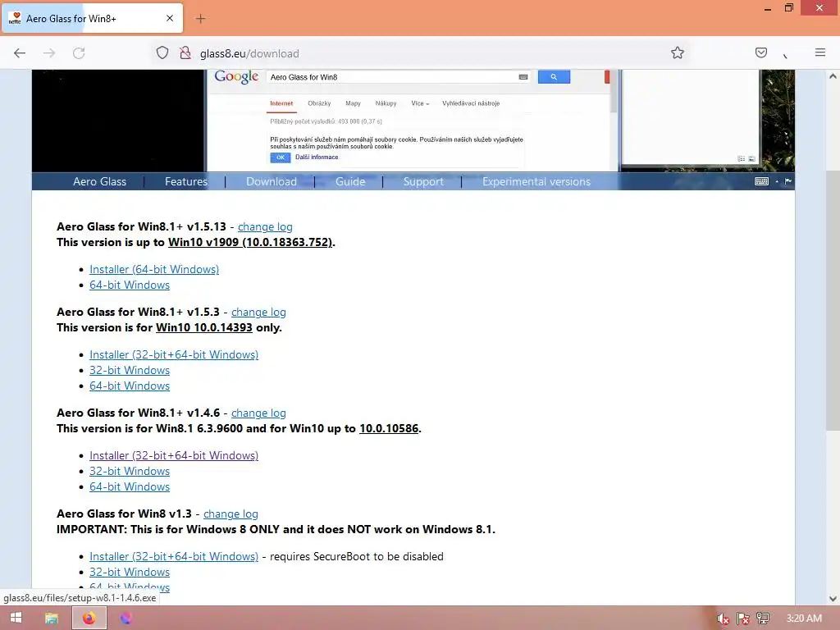Open File Explorer from the taskbar
The width and height of the screenshot is (840, 630).
52,619
